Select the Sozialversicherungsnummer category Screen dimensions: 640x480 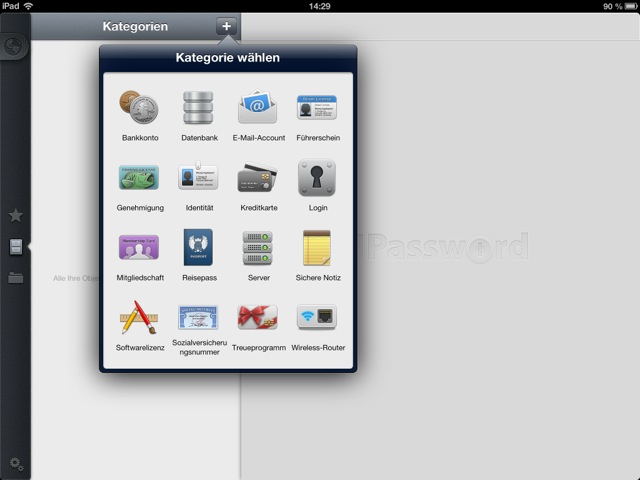point(199,317)
